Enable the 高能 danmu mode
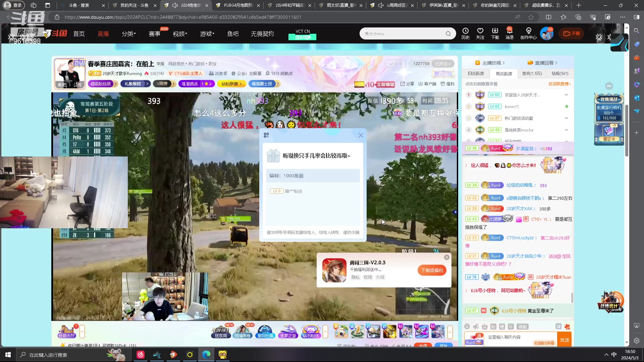Image resolution: width=644 pixels, height=362 pixels. click(x=522, y=326)
